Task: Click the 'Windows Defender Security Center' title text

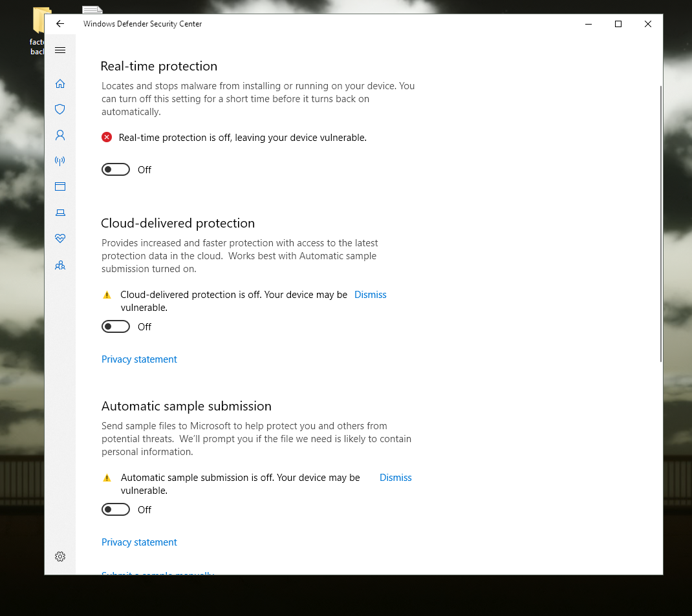Action: point(142,24)
